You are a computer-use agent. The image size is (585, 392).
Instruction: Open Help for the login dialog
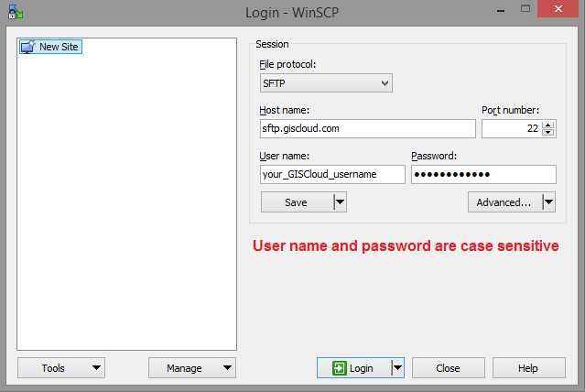pyautogui.click(x=528, y=368)
